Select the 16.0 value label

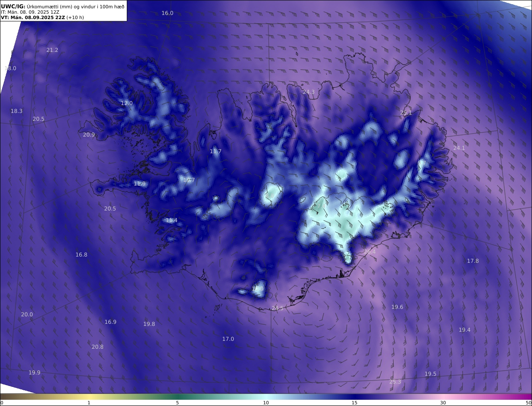(x=167, y=13)
